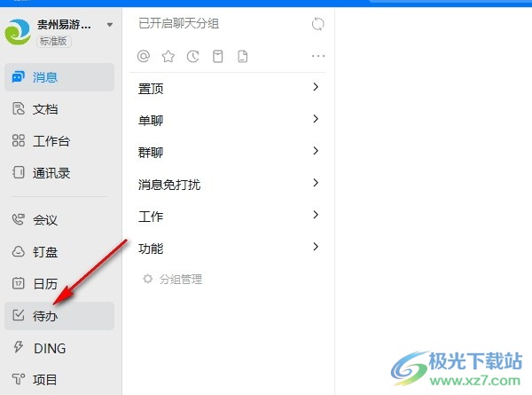Click the 已开启聊天分组 header text
This screenshot has width=532, height=395.
pyautogui.click(x=179, y=24)
